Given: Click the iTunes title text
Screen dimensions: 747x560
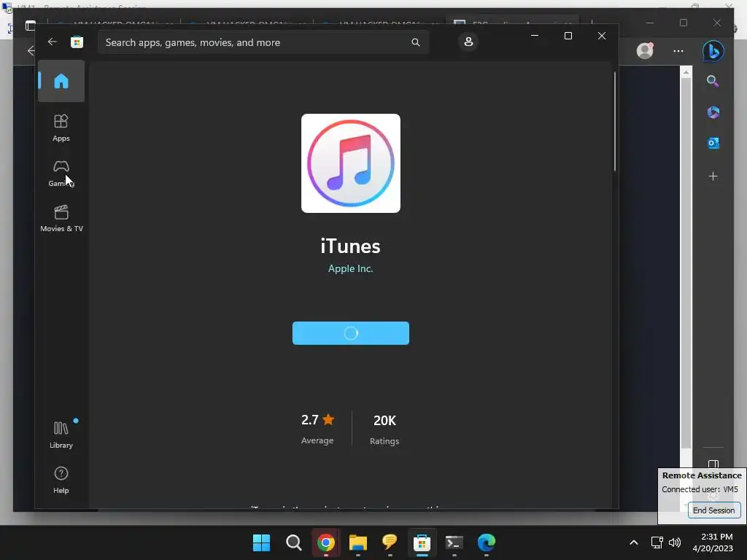Looking at the screenshot, I should tap(351, 246).
